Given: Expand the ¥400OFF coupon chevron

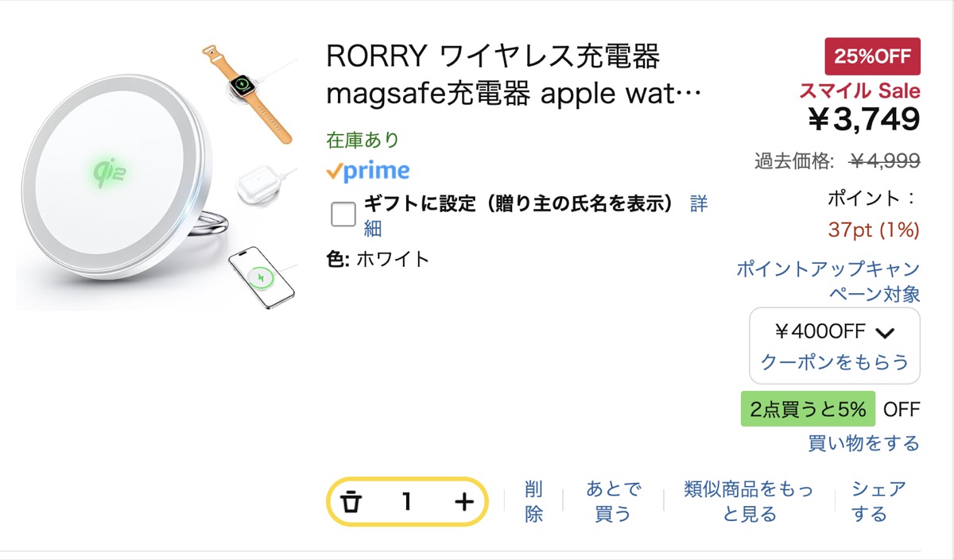Looking at the screenshot, I should pos(884,332).
